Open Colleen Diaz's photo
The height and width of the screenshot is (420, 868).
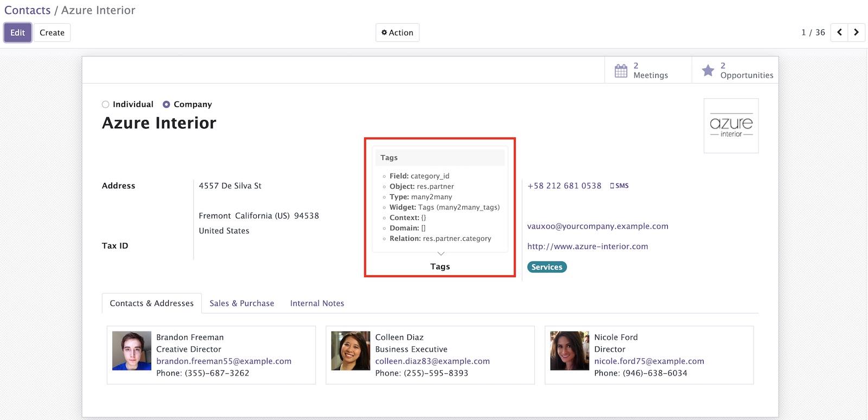[350, 351]
